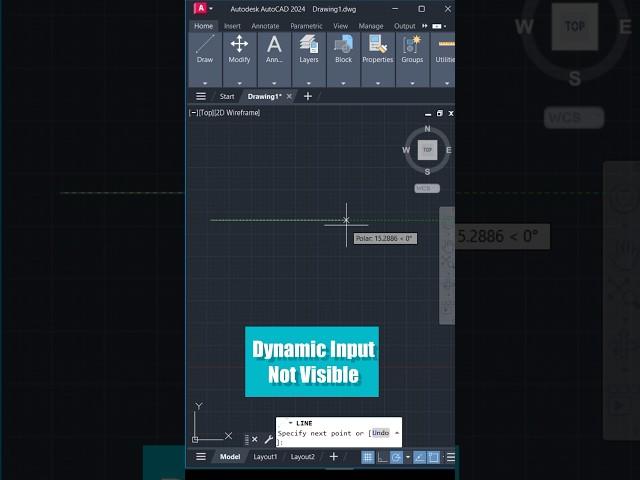Screen dimensions: 640x480
Task: Toggle object snap tracking in status bar
Action: click(420, 458)
